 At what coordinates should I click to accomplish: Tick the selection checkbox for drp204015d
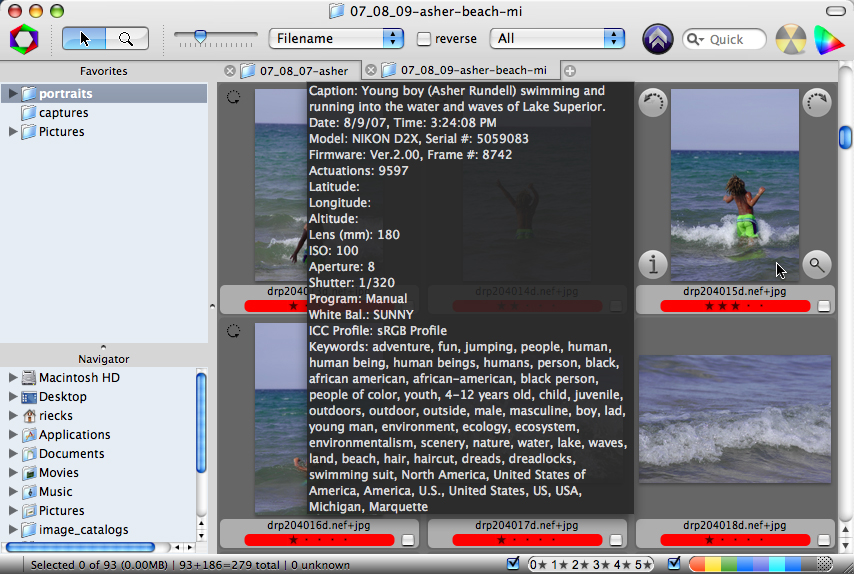824,306
